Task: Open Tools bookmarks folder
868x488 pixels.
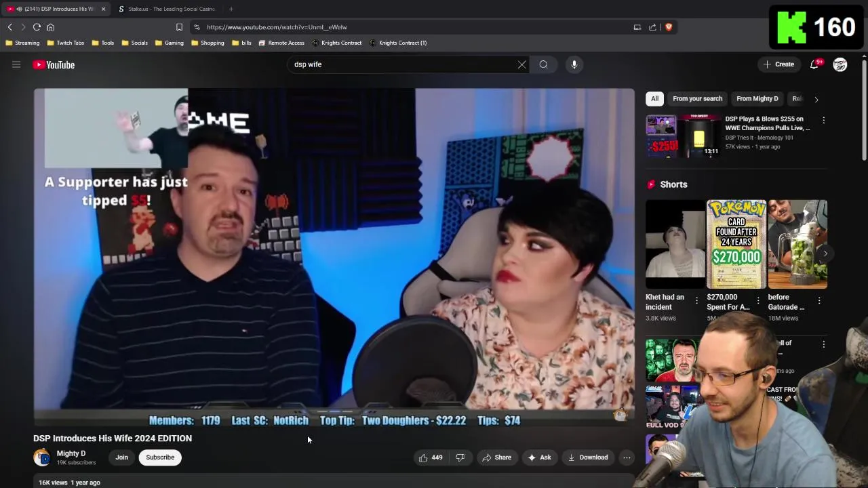Action: tap(103, 43)
